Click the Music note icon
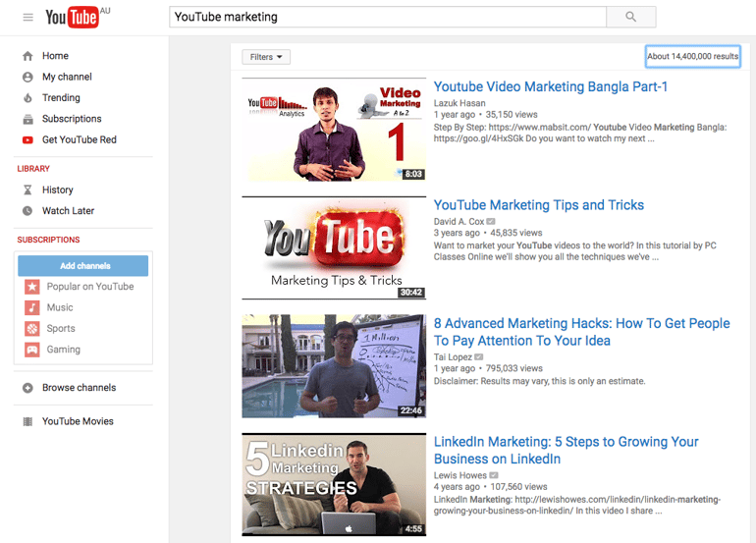This screenshot has height=543, width=756. pyautogui.click(x=32, y=307)
